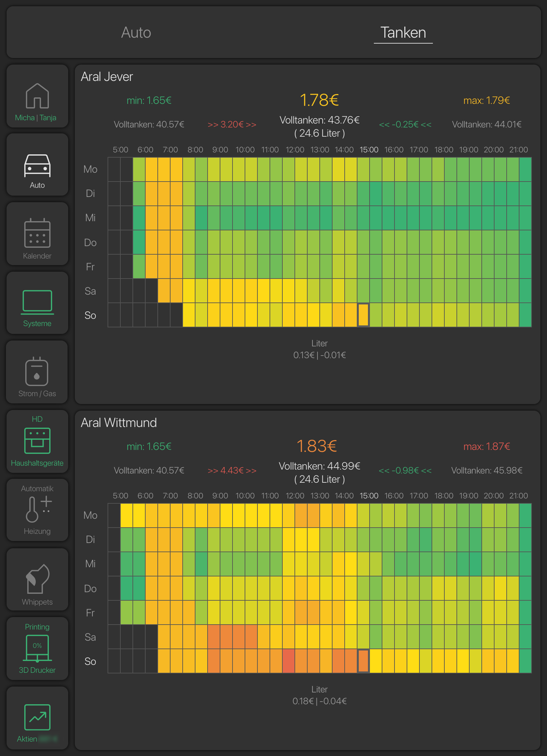The image size is (547, 756).
Task: Click Aral Wittmund 'Volltanken: 45.98€' value
Action: click(x=487, y=470)
